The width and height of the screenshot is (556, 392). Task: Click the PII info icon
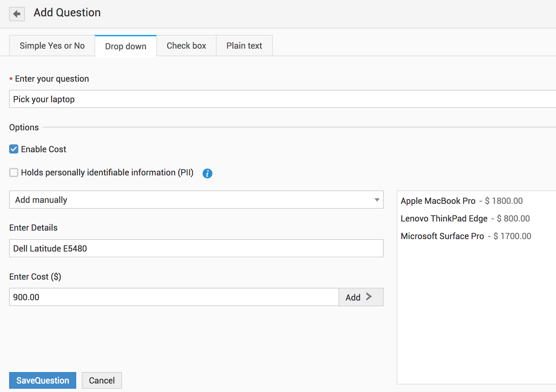coord(207,173)
